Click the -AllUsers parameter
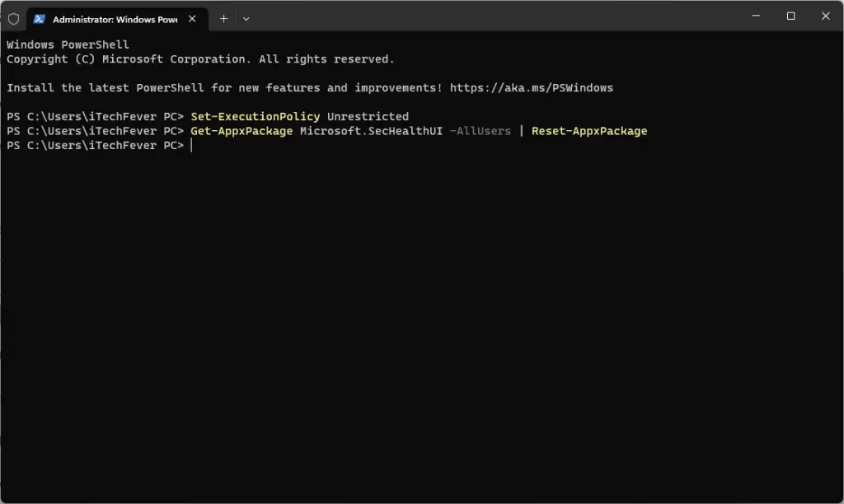This screenshot has height=504, width=844. [481, 131]
